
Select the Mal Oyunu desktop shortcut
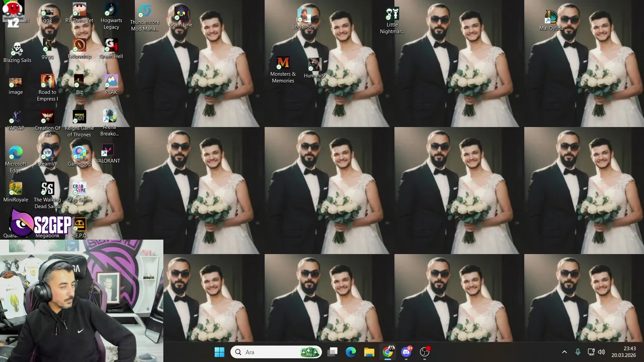551,21
